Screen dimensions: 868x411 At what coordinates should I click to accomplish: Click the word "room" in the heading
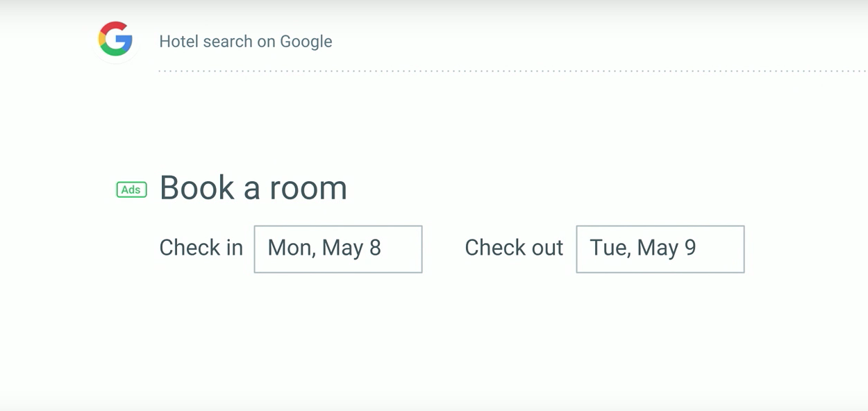(308, 189)
